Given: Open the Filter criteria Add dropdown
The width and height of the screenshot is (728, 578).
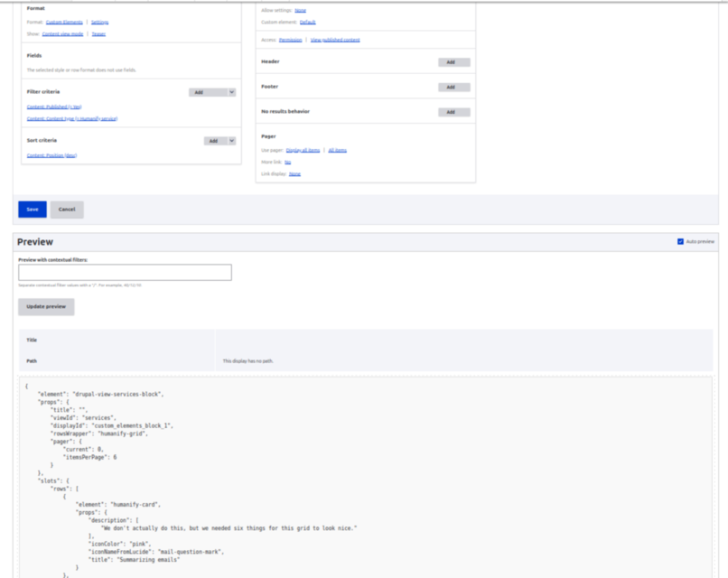Looking at the screenshot, I should [x=198, y=92].
